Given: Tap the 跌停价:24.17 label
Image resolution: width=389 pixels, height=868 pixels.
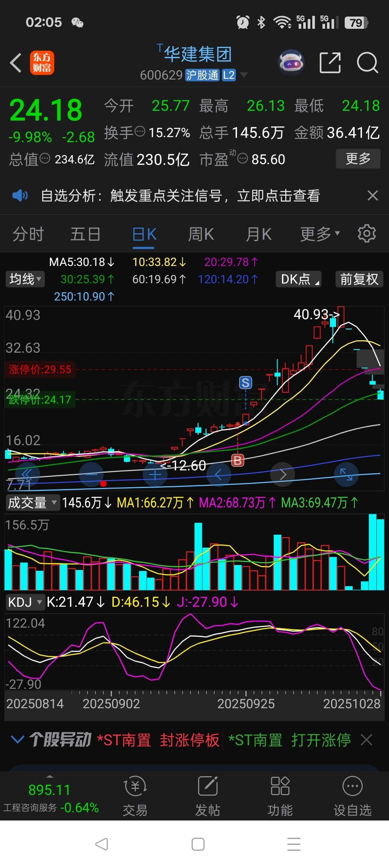Looking at the screenshot, I should pos(40,399).
